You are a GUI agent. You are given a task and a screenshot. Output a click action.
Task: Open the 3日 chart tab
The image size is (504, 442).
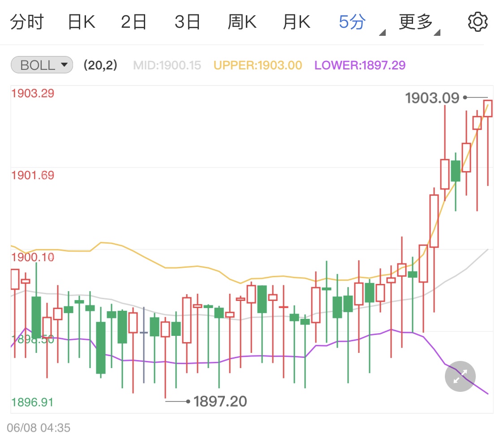[187, 22]
